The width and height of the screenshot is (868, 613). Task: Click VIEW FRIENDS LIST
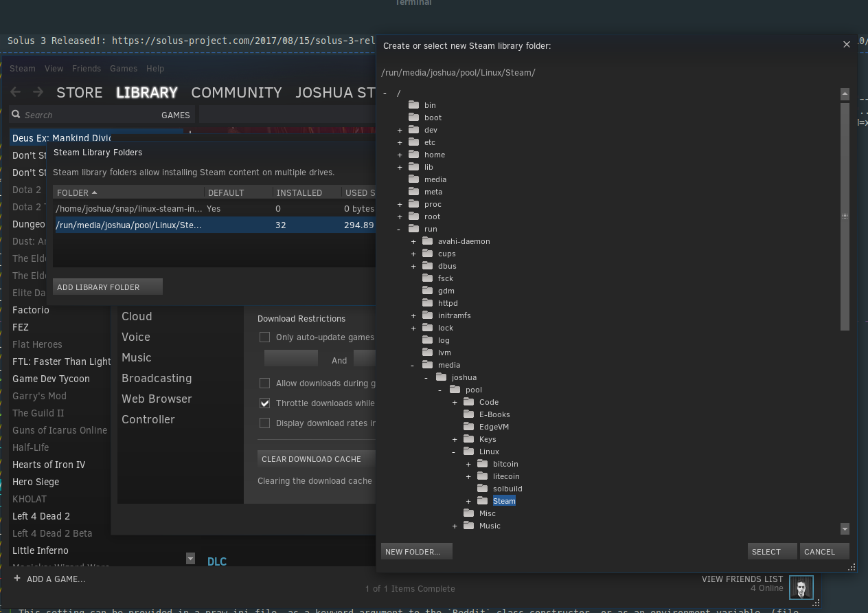click(x=742, y=579)
